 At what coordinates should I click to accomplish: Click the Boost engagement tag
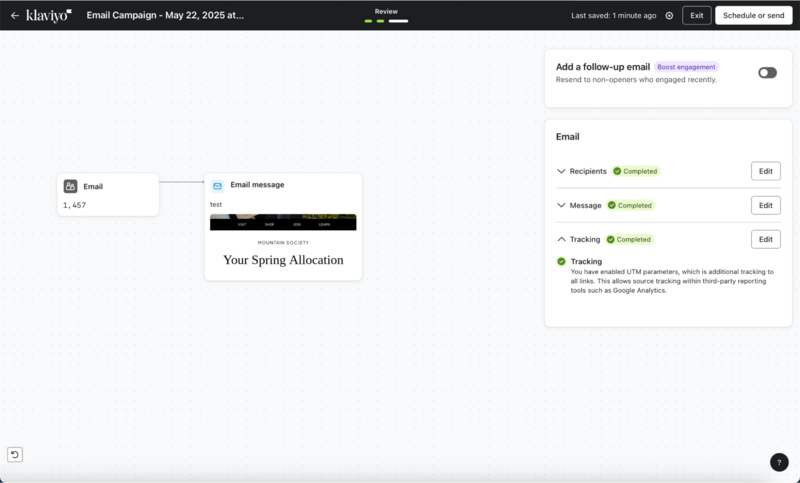687,67
